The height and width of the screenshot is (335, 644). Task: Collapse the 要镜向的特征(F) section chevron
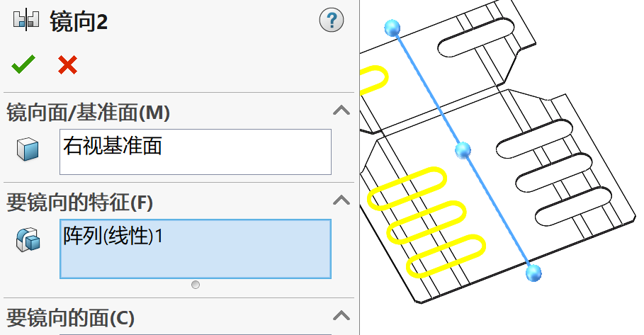click(x=341, y=201)
